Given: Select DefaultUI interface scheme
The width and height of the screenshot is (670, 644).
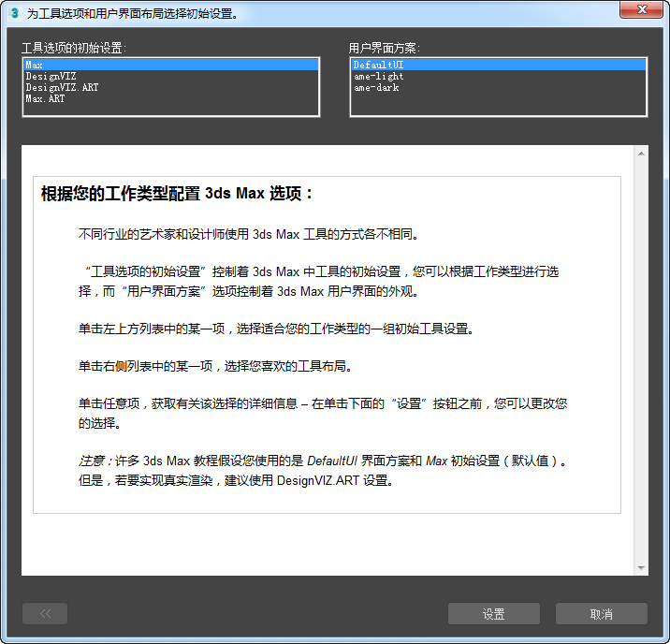Looking at the screenshot, I should pyautogui.click(x=498, y=65).
